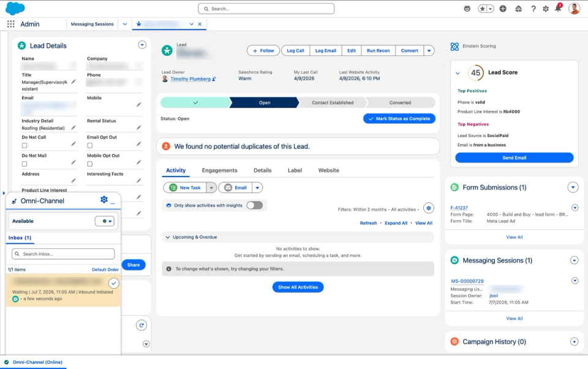Collapse Upcoming & Overdue section
Viewport: 588px width, 369px height.
168,237
